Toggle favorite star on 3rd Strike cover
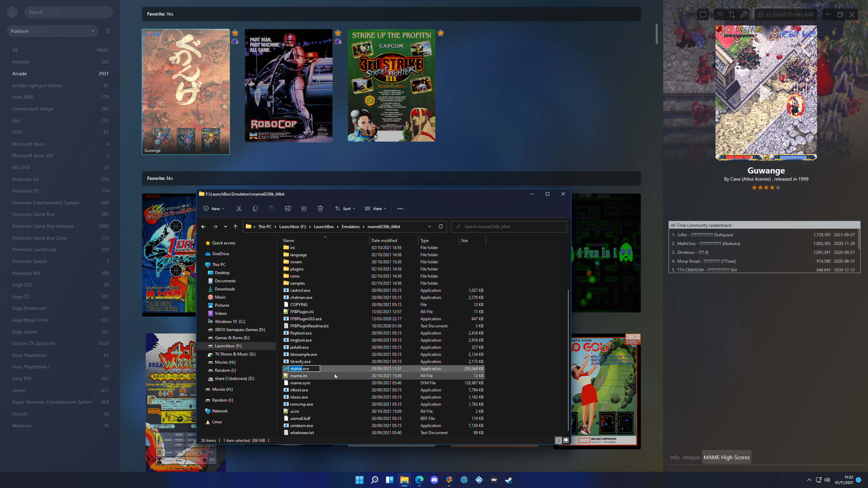This screenshot has width=868, height=488. coord(440,33)
